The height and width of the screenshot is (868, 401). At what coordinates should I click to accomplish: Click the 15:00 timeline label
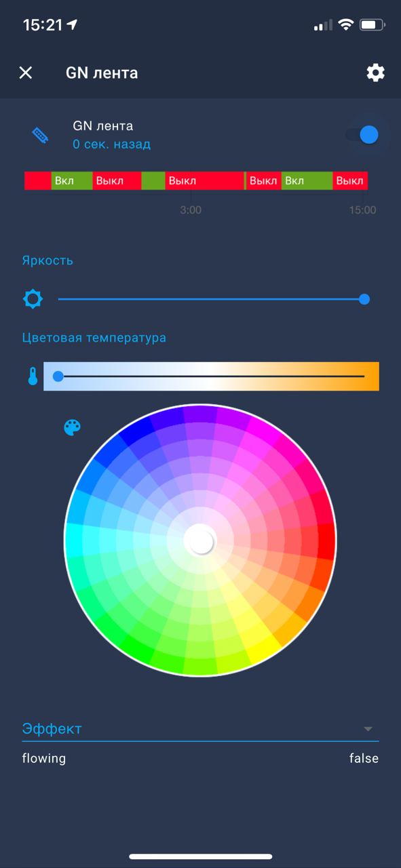(x=362, y=210)
